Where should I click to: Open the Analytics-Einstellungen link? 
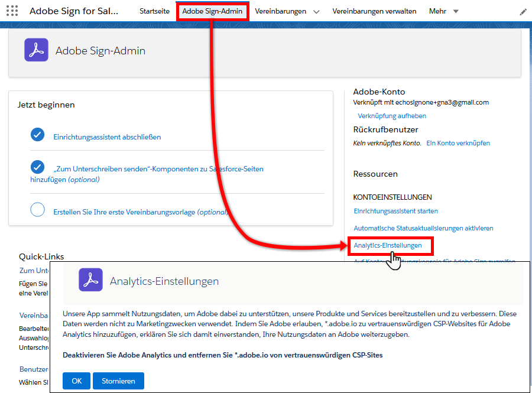387,245
